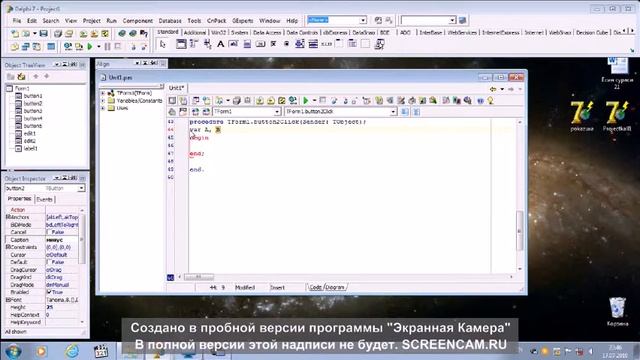640x360 pixels.
Task: Click the New Form icon in the toolbar
Action: click(x=51, y=47)
